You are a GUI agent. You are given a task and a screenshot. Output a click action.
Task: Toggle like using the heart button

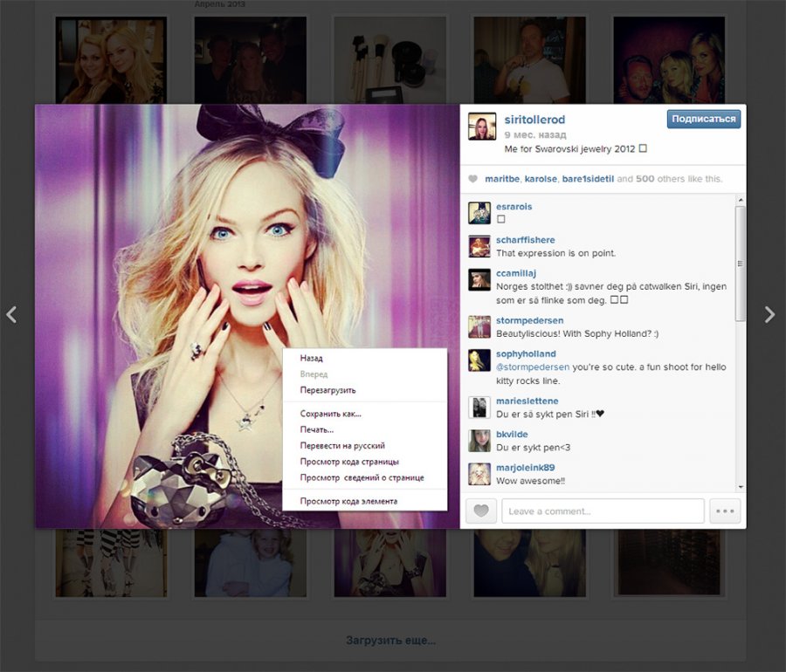(x=480, y=511)
